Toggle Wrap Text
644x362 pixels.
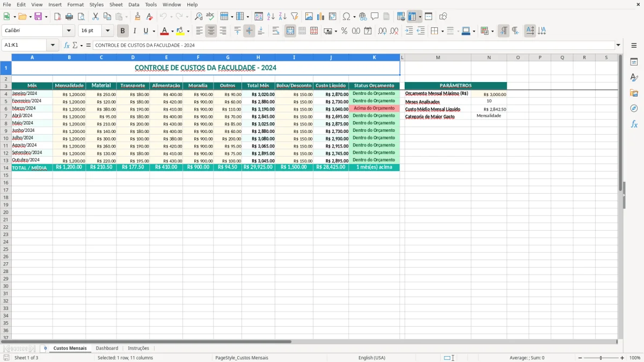pyautogui.click(x=276, y=31)
